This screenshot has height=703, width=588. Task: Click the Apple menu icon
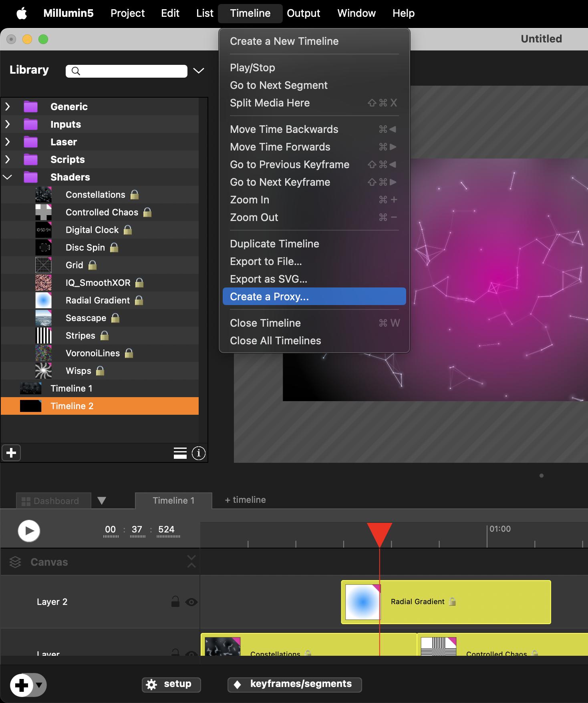[22, 13]
